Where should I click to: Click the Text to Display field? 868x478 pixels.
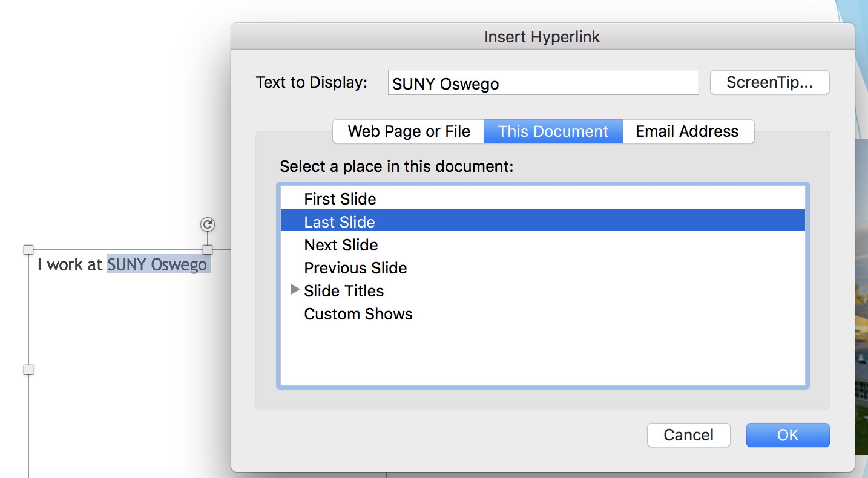(543, 83)
